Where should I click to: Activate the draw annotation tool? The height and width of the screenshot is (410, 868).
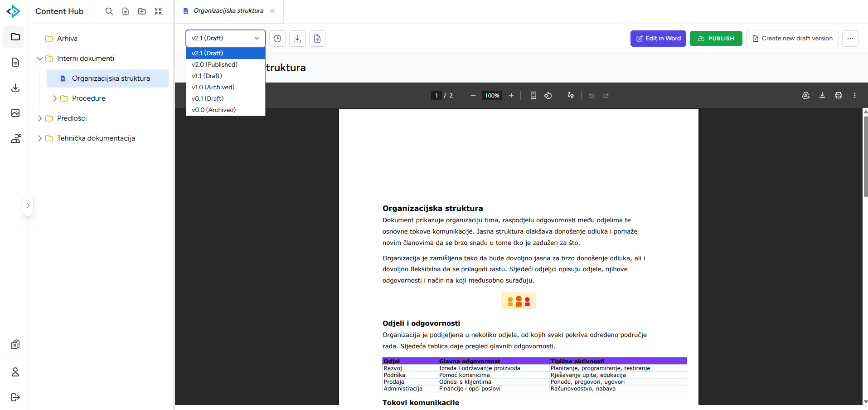point(571,95)
